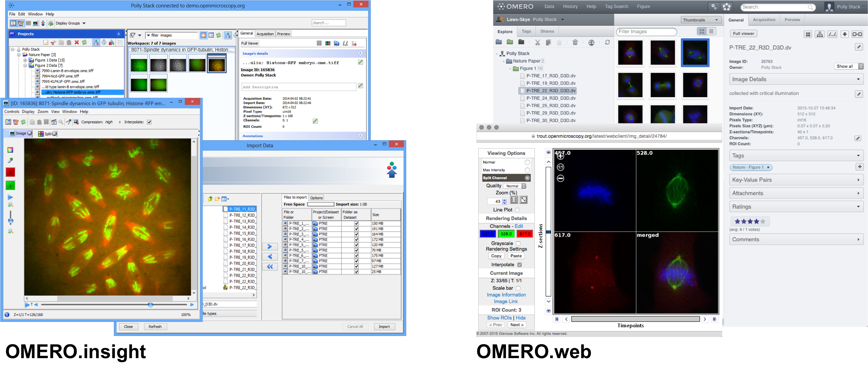The image size is (868, 366).
Task: Click the Filter Images input field
Action: coord(646,31)
